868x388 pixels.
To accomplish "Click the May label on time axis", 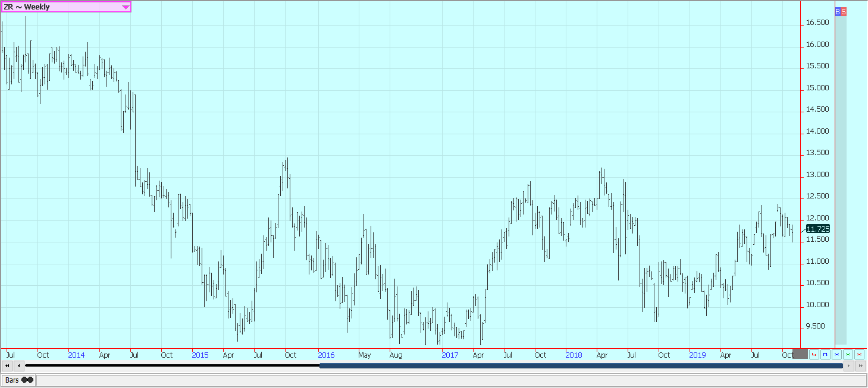I will pyautogui.click(x=365, y=355).
